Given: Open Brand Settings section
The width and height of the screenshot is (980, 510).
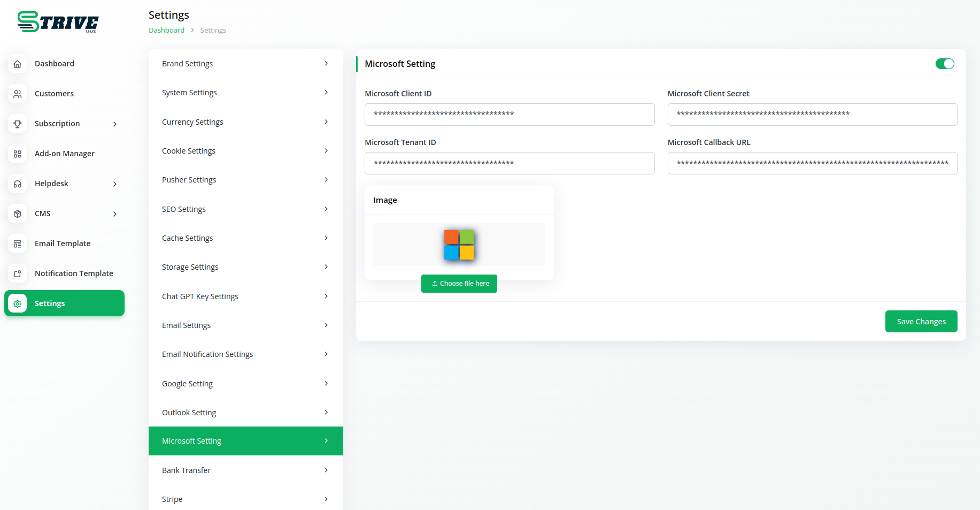Looking at the screenshot, I should tap(245, 64).
